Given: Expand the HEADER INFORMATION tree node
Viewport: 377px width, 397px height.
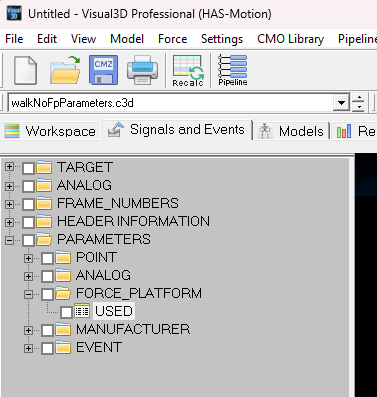Looking at the screenshot, I should [9, 222].
